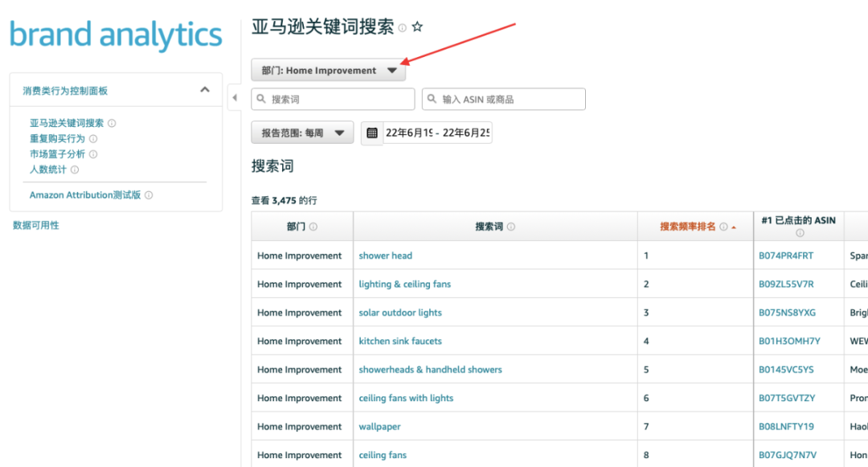The height and width of the screenshot is (467, 868).
Task: Click the #1 已点击的 ASIN column header text
Action: tap(798, 221)
